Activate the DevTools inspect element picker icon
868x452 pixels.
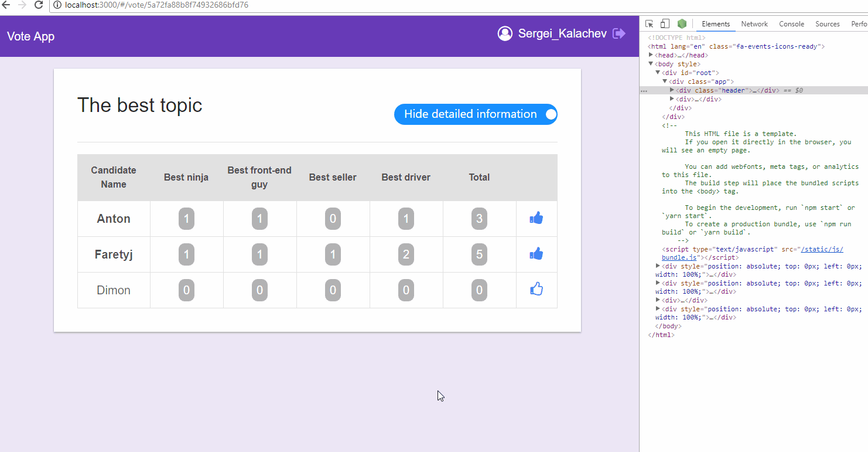[649, 24]
